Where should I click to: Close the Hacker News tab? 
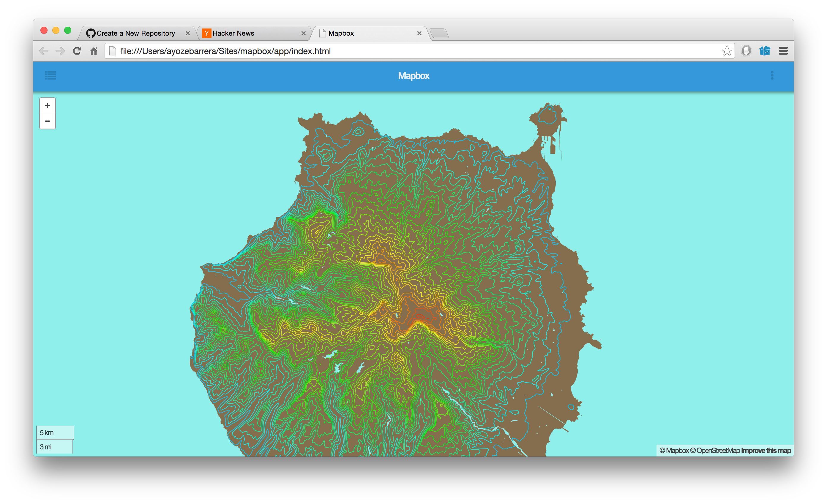pyautogui.click(x=303, y=33)
